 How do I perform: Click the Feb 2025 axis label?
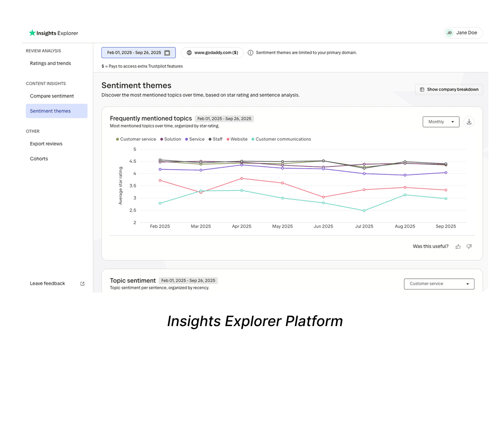click(x=160, y=226)
